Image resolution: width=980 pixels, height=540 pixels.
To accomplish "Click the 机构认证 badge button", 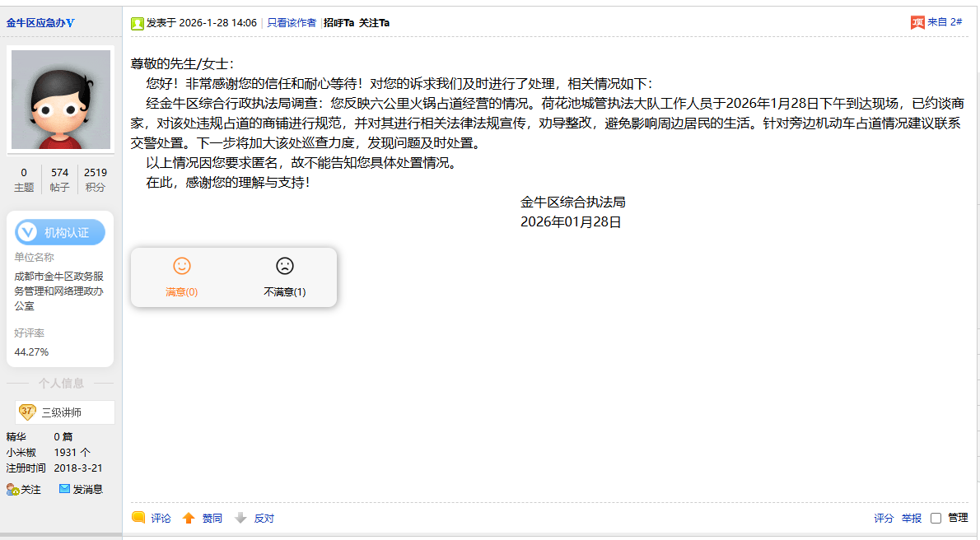I will coord(60,232).
